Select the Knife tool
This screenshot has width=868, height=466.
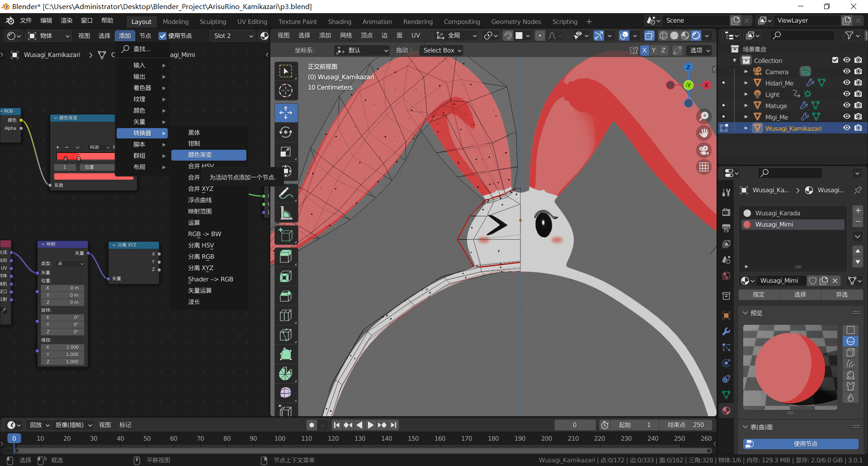[286, 335]
